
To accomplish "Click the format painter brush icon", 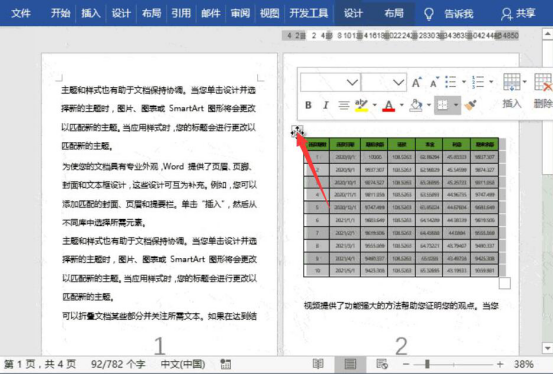I will point(470,105).
